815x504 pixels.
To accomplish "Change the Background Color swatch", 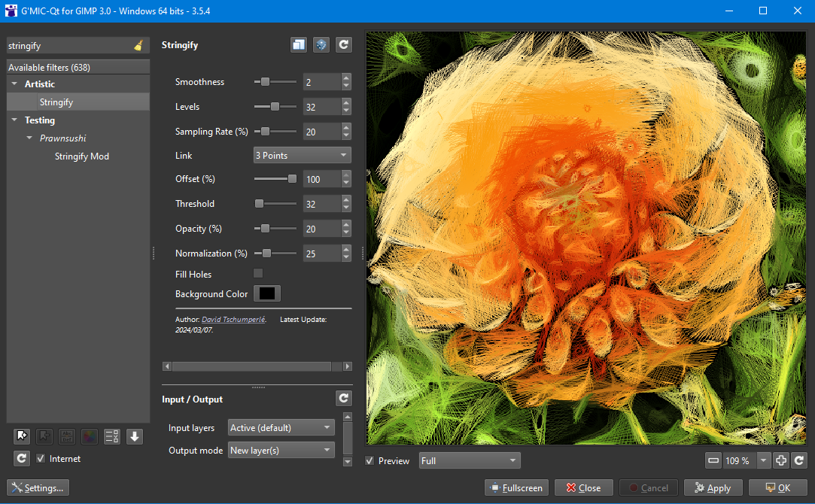I will [267, 293].
